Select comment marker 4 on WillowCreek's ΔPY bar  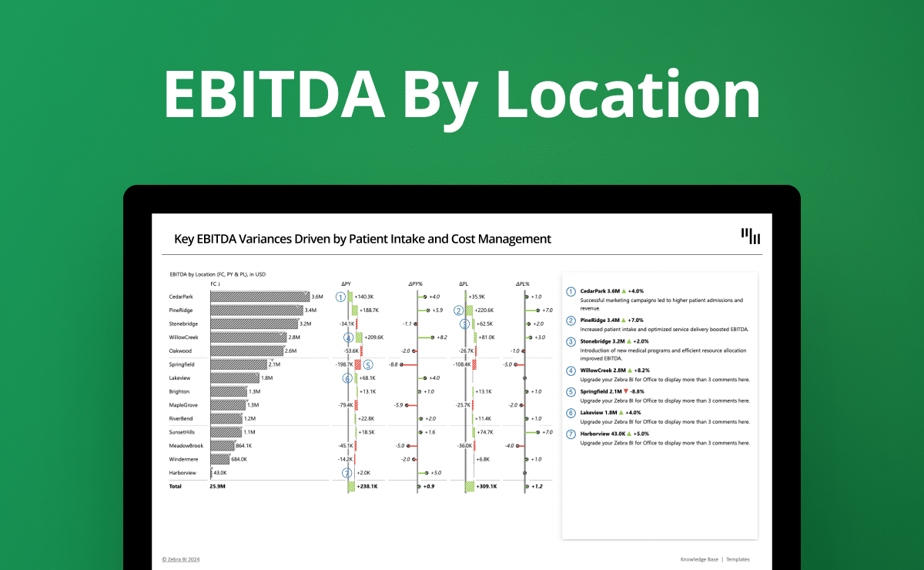(x=348, y=337)
